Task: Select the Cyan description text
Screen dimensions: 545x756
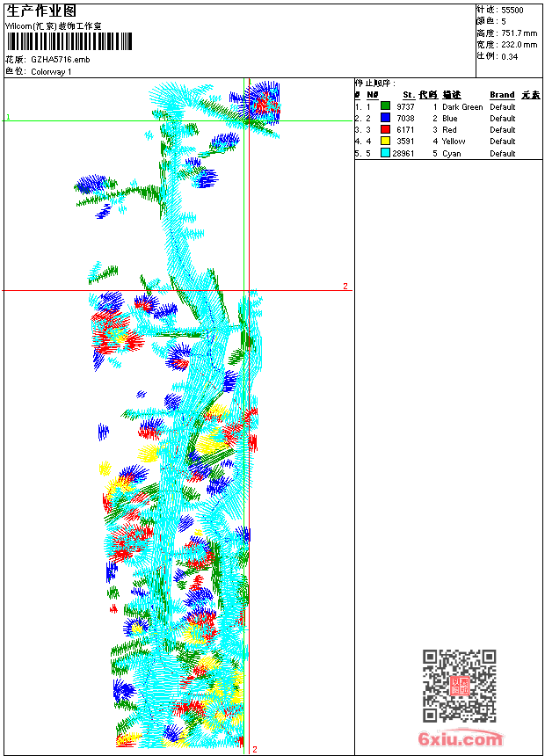Action: point(452,153)
